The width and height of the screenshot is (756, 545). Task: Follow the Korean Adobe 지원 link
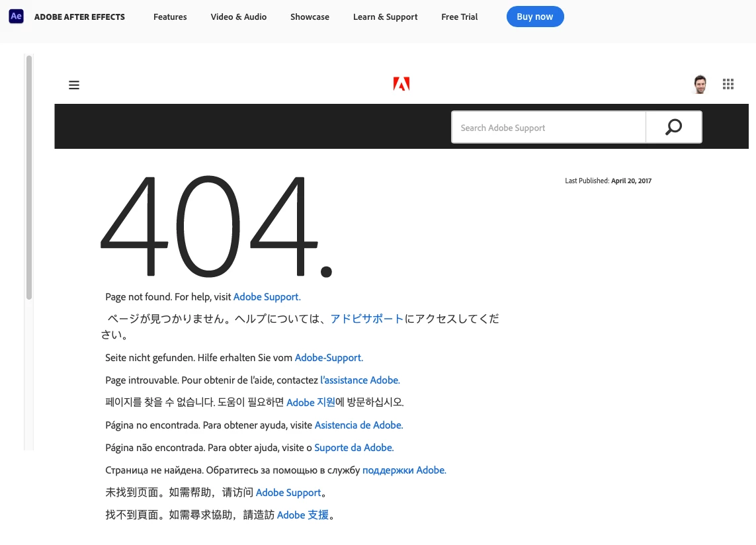coord(310,402)
